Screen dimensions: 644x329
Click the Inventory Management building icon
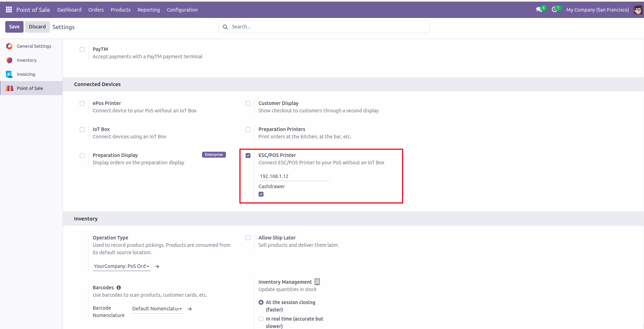point(317,282)
